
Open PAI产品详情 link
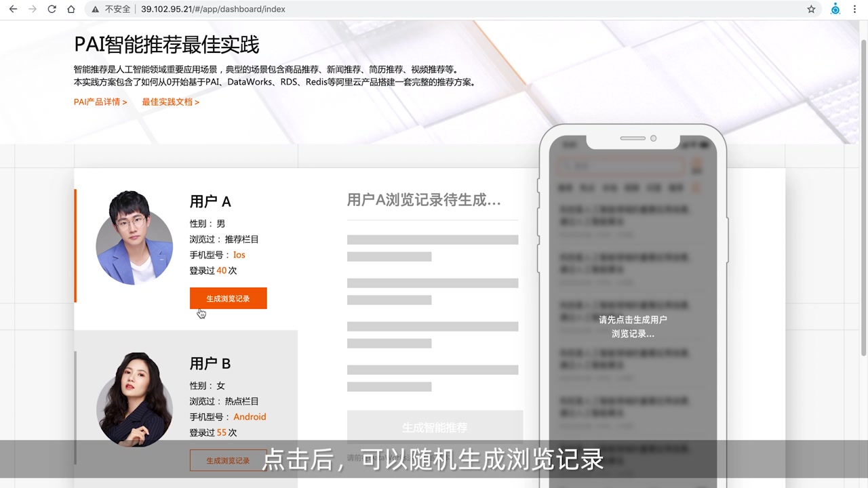point(100,102)
